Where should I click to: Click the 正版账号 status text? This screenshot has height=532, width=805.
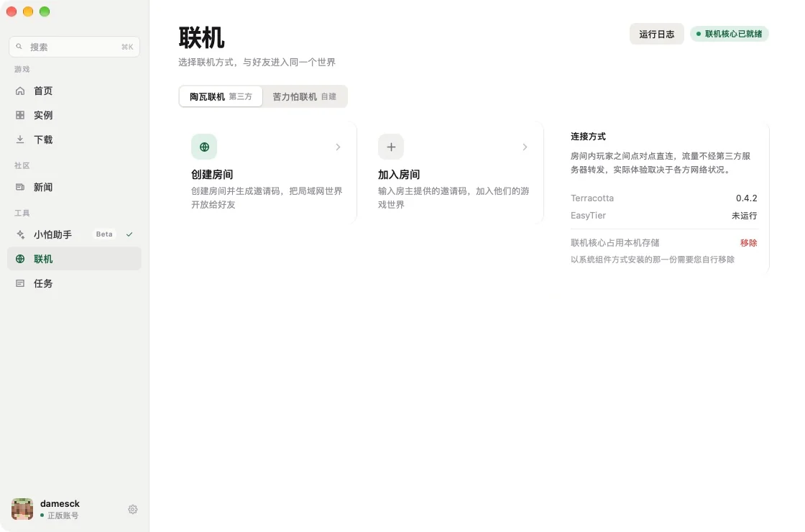click(63, 515)
